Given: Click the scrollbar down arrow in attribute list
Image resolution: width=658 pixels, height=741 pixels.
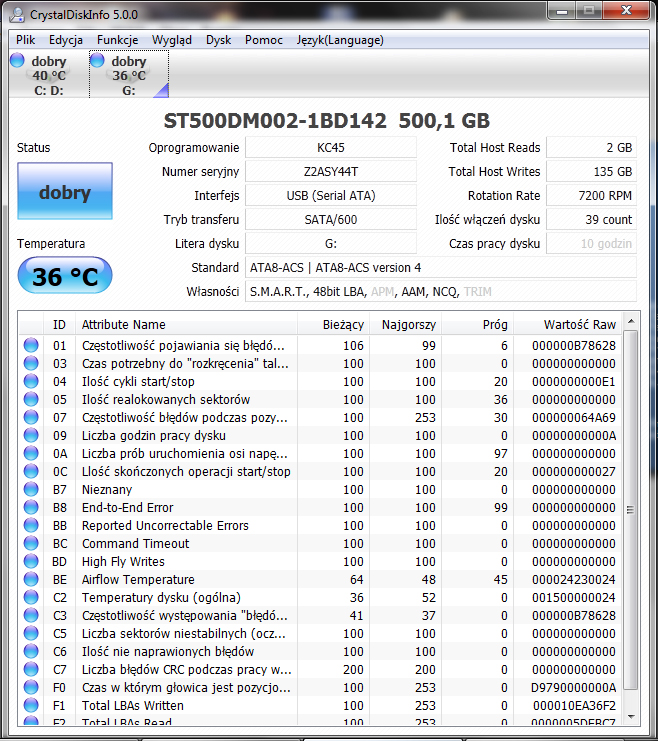Looking at the screenshot, I should point(631,717).
